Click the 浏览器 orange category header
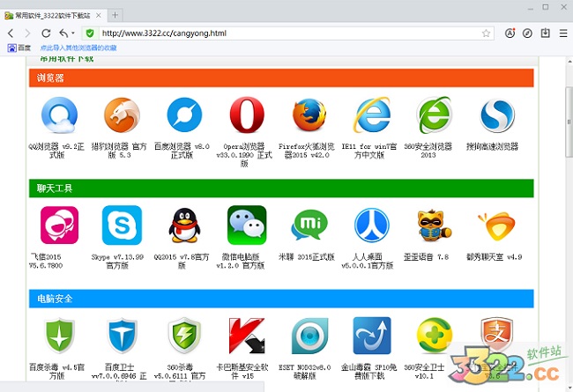Screen dimensions: 573x392 [281, 78]
